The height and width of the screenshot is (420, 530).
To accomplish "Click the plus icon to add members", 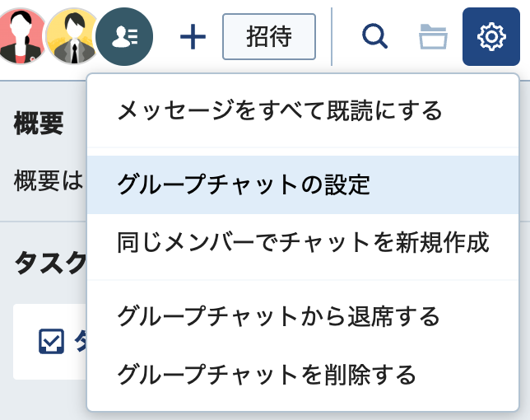I will [193, 36].
